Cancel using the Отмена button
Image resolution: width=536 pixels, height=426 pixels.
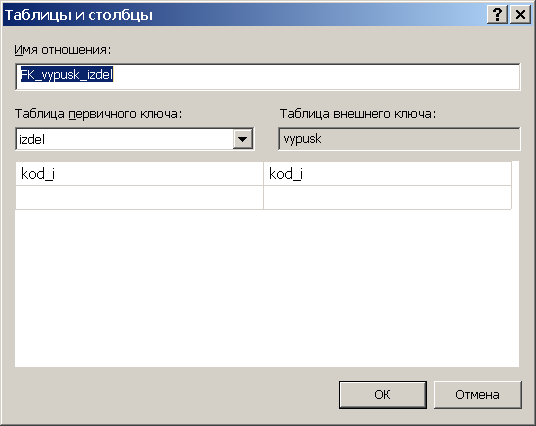point(478,395)
